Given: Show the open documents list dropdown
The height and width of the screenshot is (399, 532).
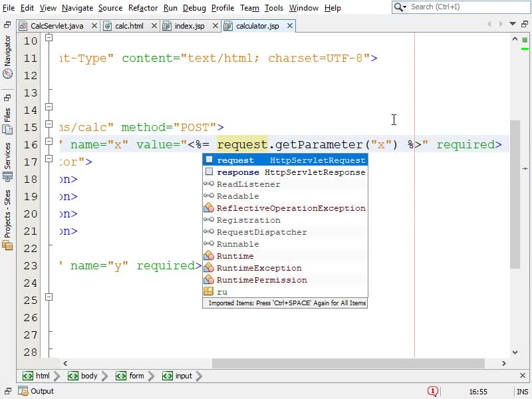Looking at the screenshot, I should click(x=513, y=24).
